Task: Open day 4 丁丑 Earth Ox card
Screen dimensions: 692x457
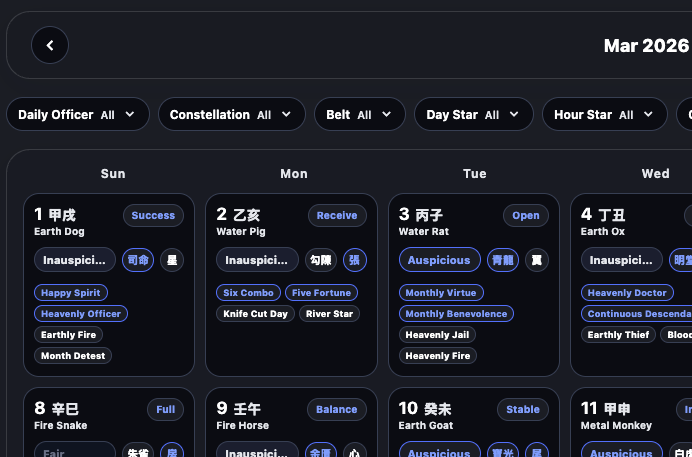Action: click(x=631, y=285)
